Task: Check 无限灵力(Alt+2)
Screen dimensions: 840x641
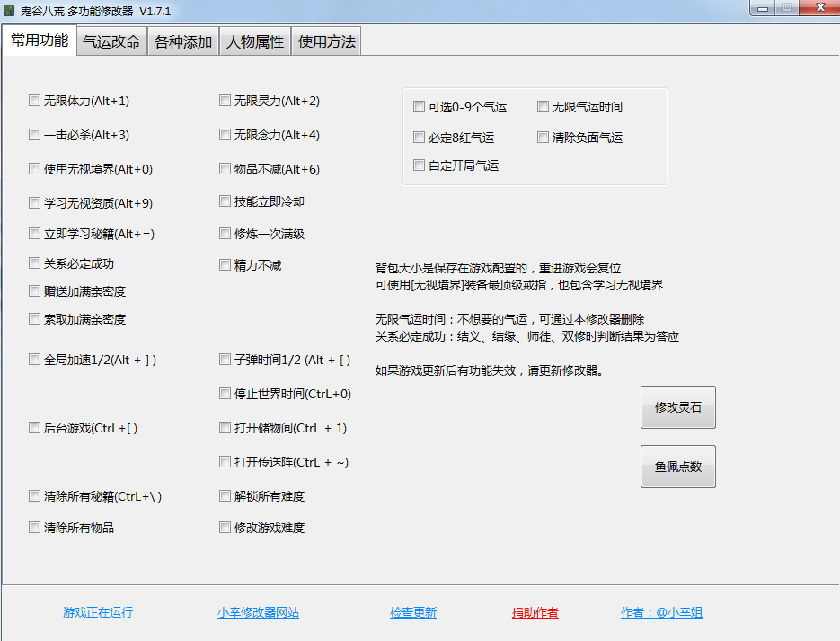Action: 225,101
